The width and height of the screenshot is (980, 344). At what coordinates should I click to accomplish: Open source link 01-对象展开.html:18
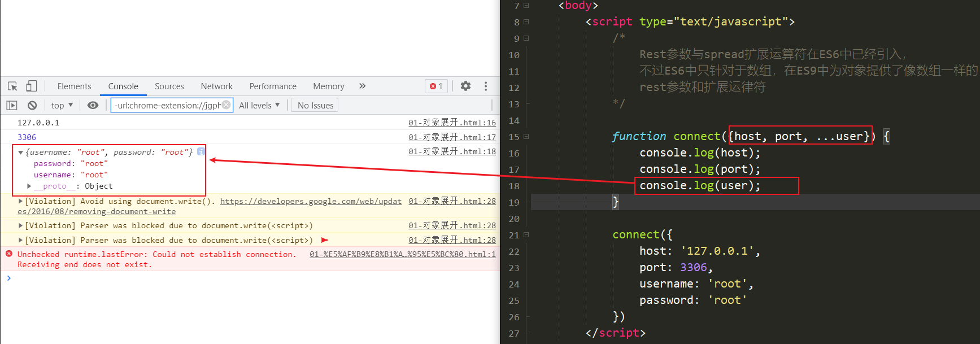coord(452,151)
